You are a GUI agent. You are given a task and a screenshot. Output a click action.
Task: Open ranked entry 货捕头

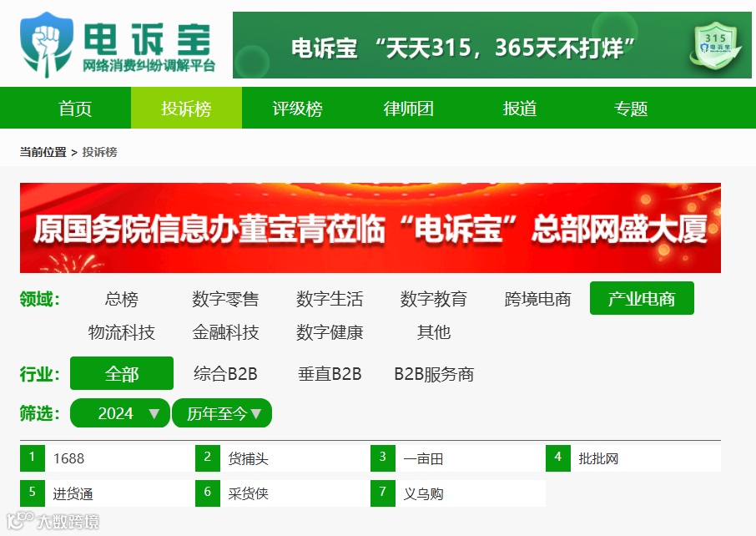point(248,458)
